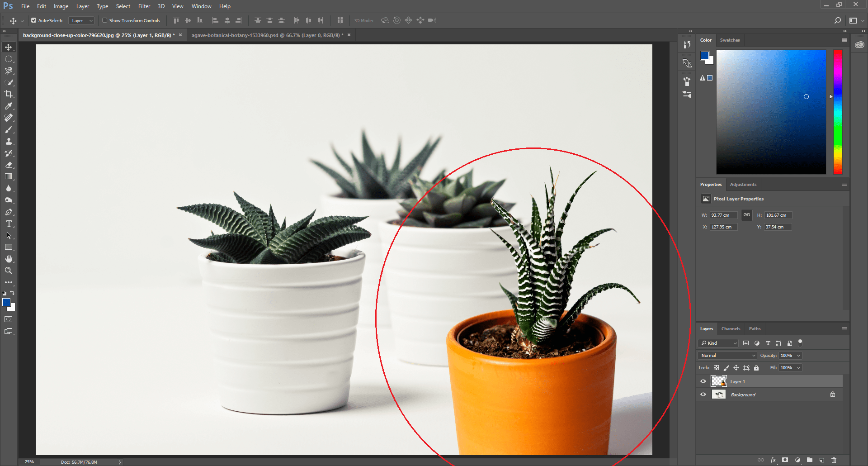Click the zoom percentage field in status bar
The image size is (868, 466).
point(29,462)
